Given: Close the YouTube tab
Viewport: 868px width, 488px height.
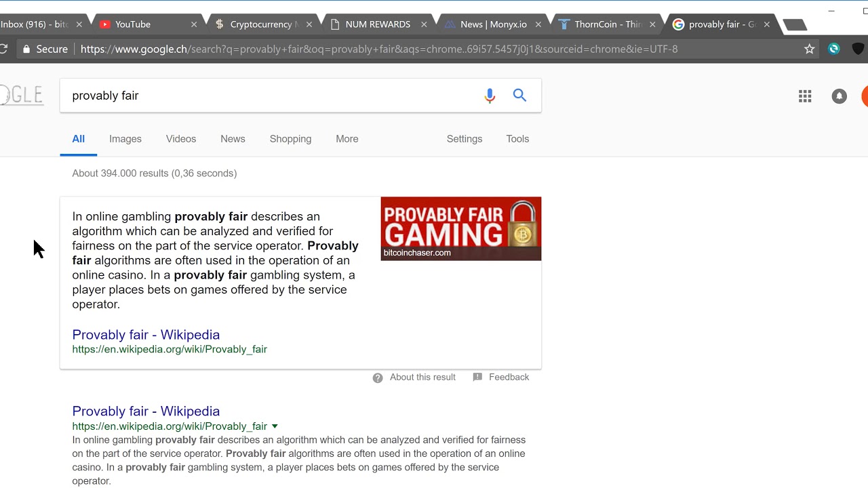Looking at the screenshot, I should tap(194, 24).
